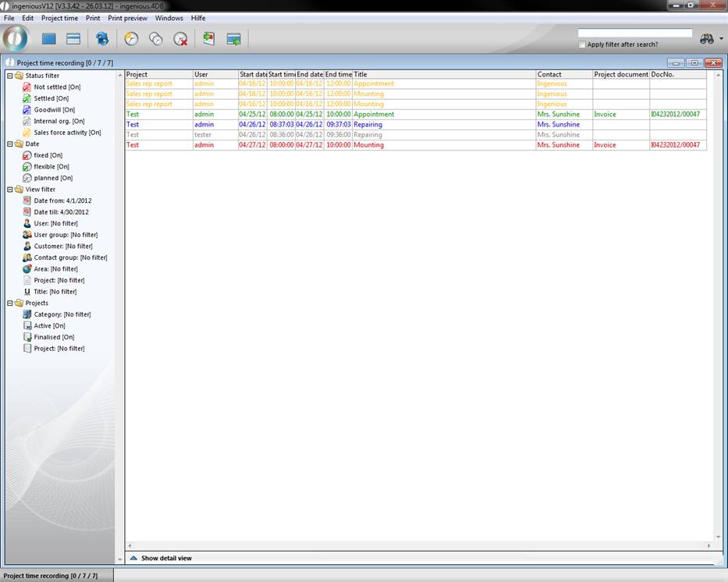
Task: Click the refresh globe toolbar icon
Action: (x=102, y=38)
